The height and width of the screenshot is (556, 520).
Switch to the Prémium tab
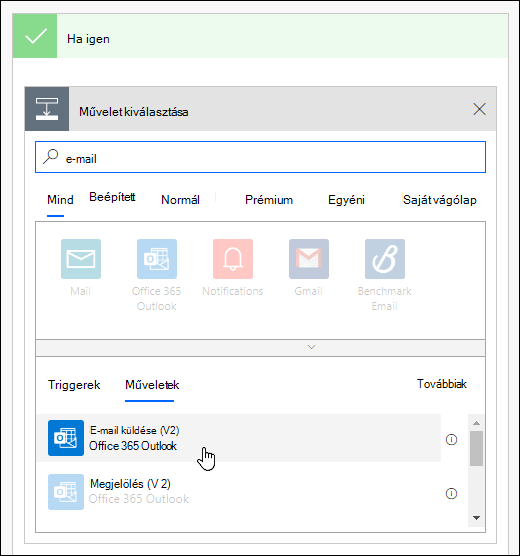pyautogui.click(x=269, y=200)
